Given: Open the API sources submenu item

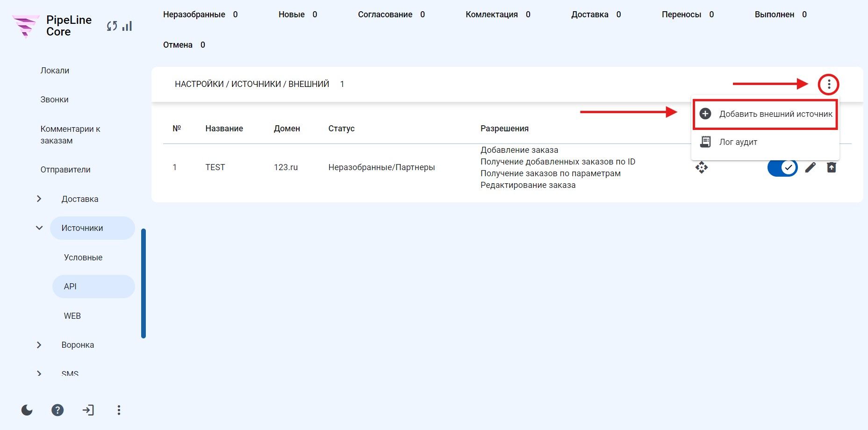Looking at the screenshot, I should (93, 287).
